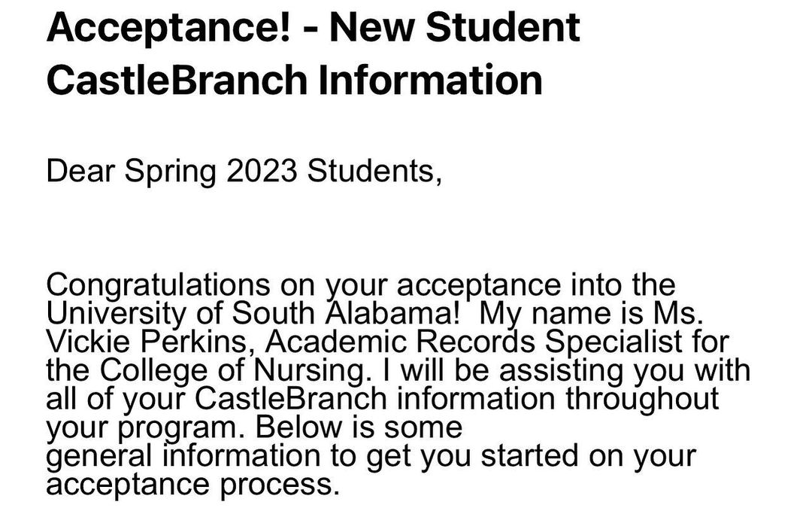This screenshot has height=511, width=812.
Task: Click the email subject heading 'Acceptance! - New Student'
Action: (x=313, y=27)
